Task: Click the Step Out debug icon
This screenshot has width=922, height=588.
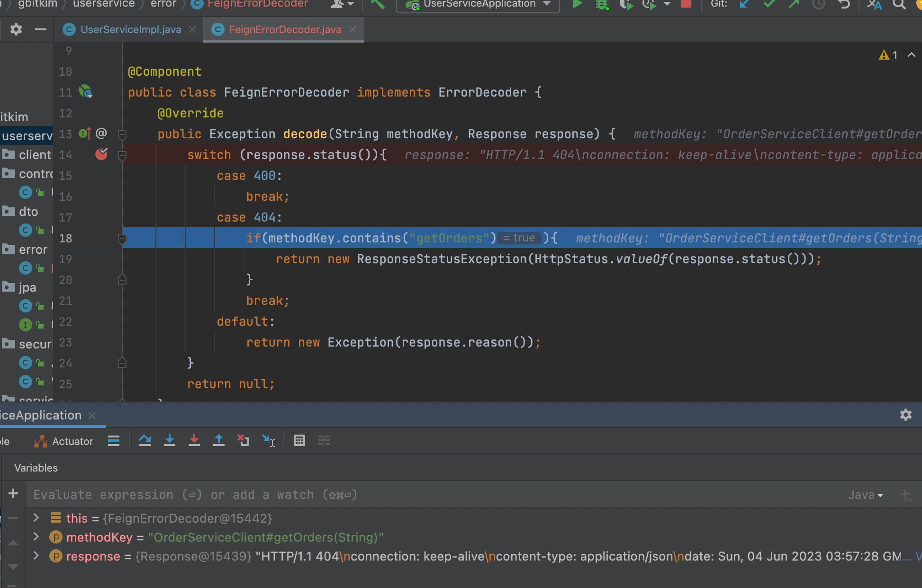Action: pyautogui.click(x=219, y=441)
